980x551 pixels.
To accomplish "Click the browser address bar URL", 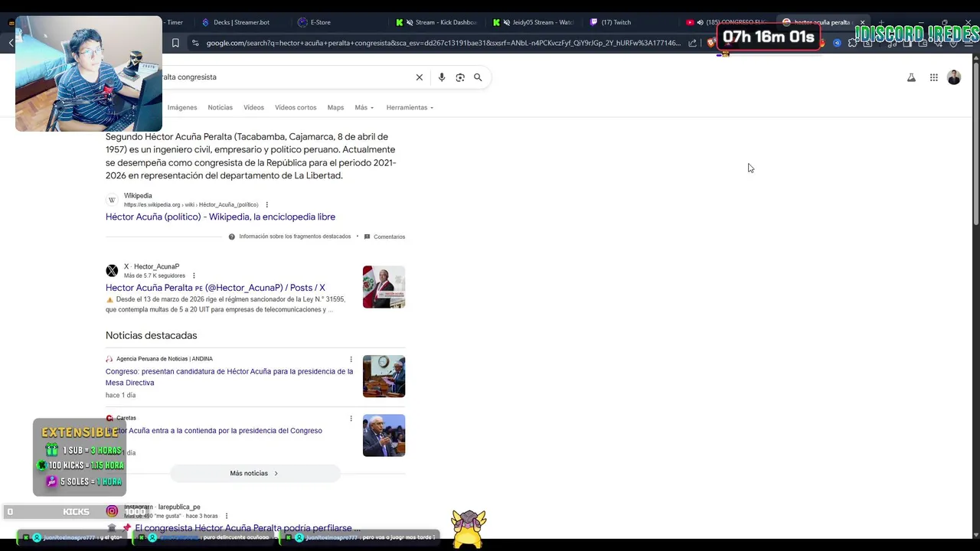I will [x=443, y=43].
